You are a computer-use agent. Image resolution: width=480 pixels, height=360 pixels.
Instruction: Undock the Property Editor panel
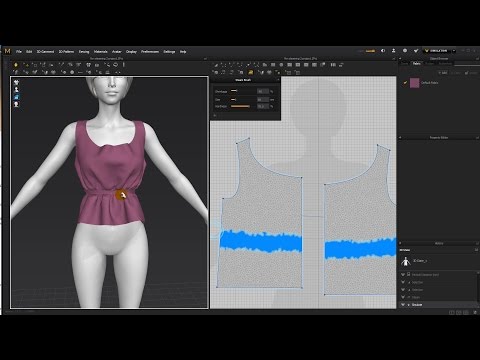click(x=477, y=137)
